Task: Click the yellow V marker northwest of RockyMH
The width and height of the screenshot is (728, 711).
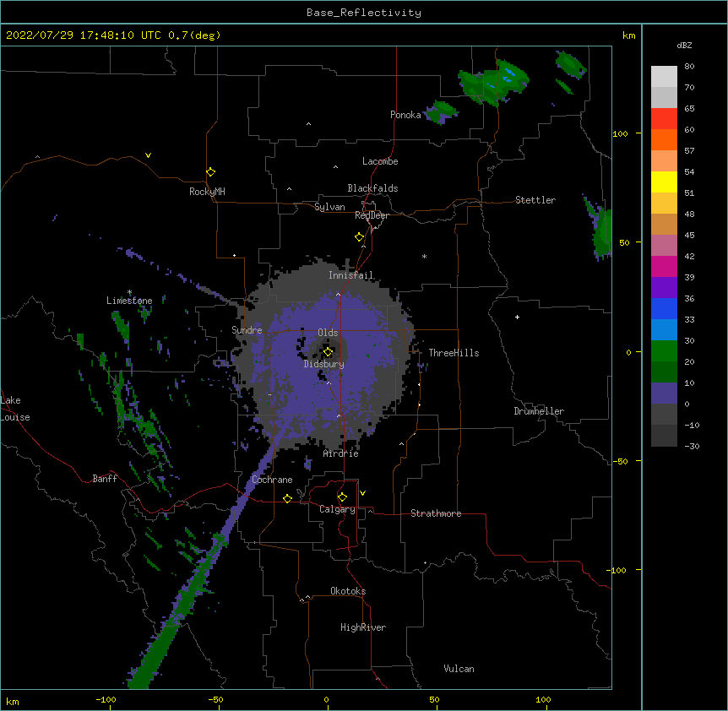Action: [x=148, y=155]
